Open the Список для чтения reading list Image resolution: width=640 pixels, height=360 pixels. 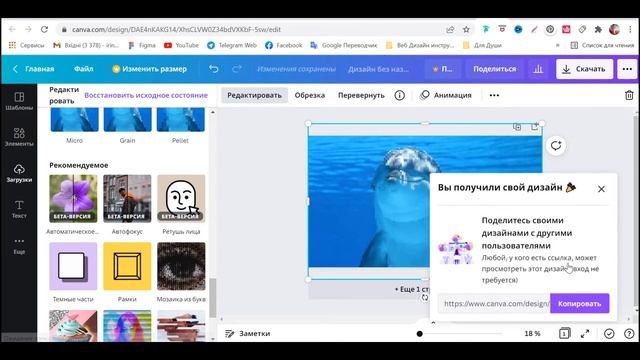602,45
